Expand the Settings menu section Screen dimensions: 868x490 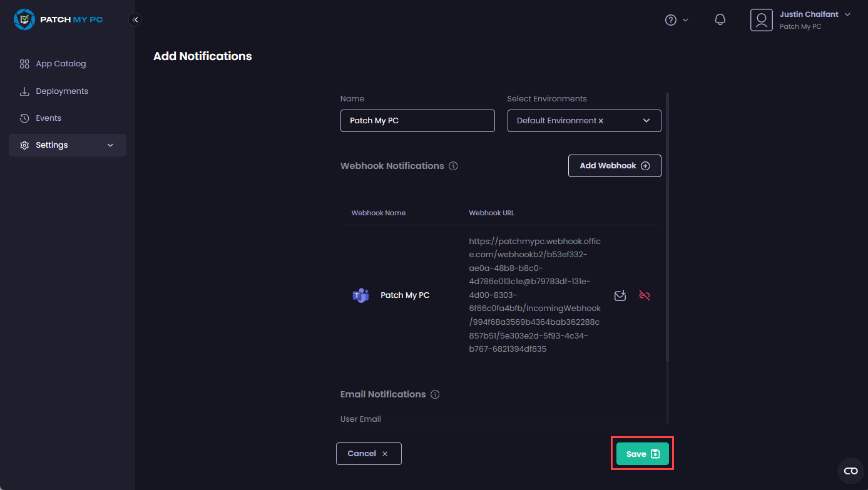68,145
